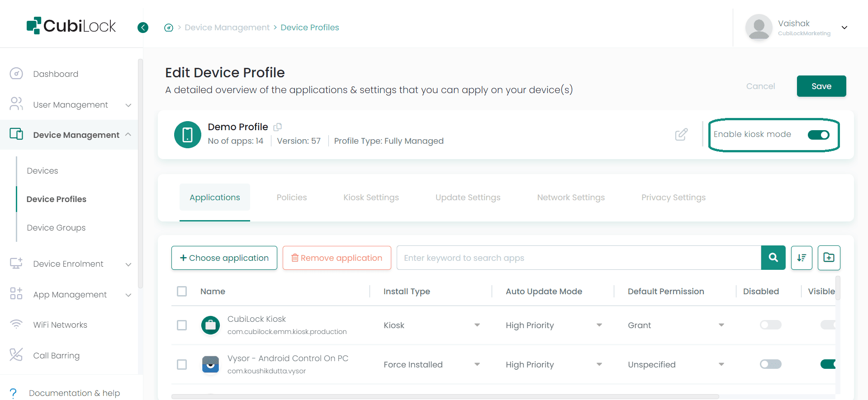Click com.cubilock.emm.kiosk.production package name

(287, 332)
